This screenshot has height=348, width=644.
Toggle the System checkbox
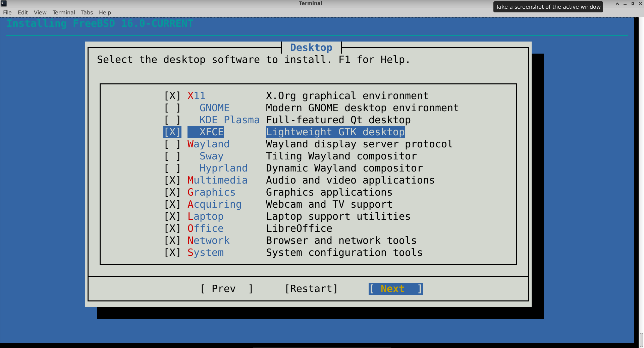pyautogui.click(x=172, y=253)
